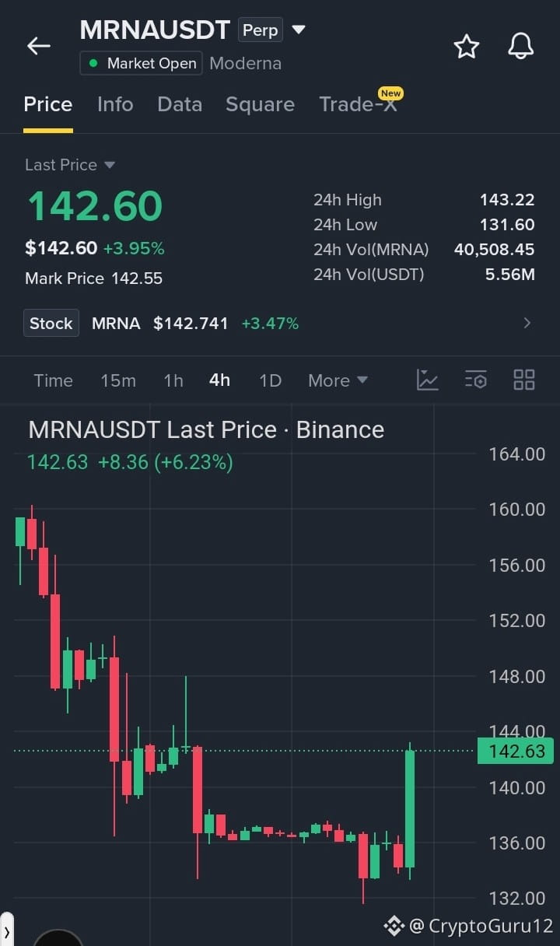The height and width of the screenshot is (946, 560).
Task: Open the MRNAUSDT pair selector dropdown arrow
Action: 299,30
